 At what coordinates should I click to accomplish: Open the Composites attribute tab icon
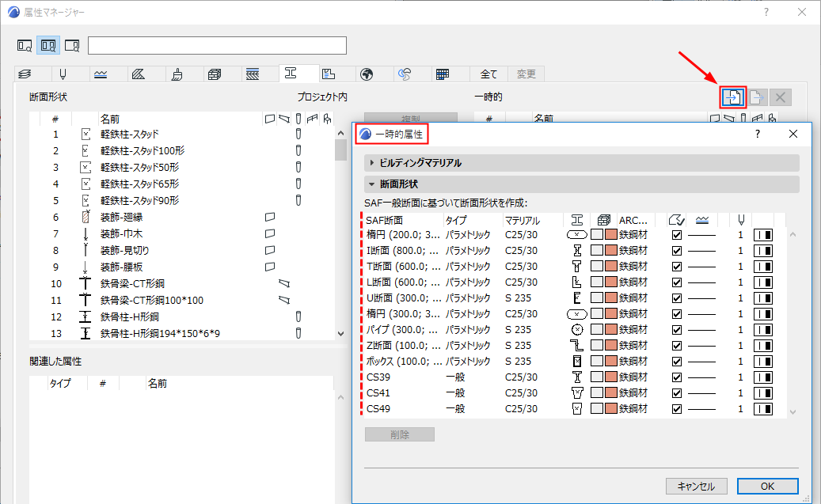253,74
